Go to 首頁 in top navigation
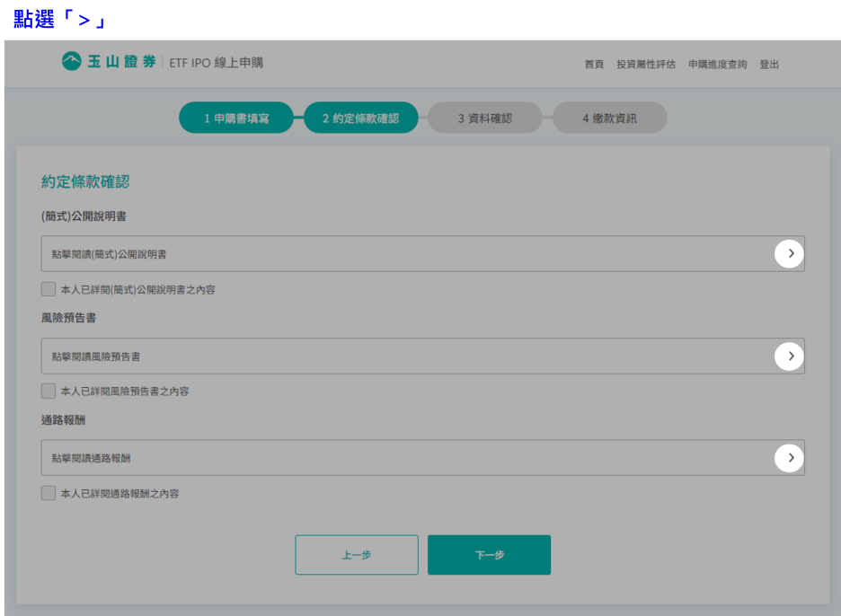The width and height of the screenshot is (841, 616). (x=594, y=65)
